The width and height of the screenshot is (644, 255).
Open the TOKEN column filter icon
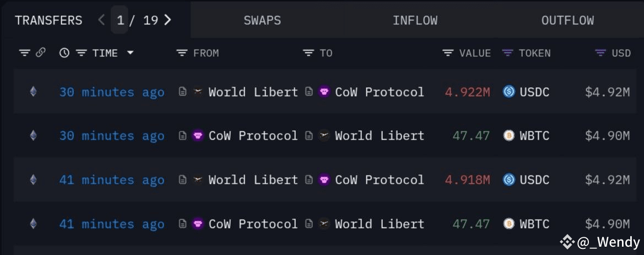tap(507, 53)
